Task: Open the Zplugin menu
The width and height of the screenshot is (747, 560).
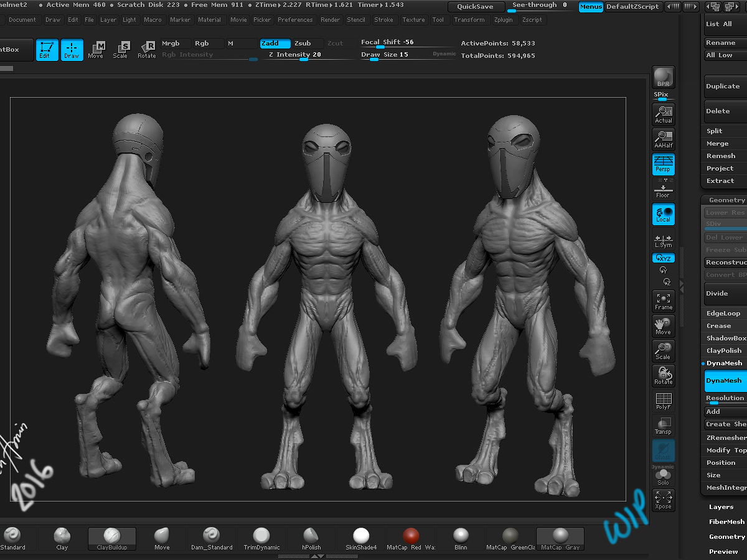Action: click(504, 20)
